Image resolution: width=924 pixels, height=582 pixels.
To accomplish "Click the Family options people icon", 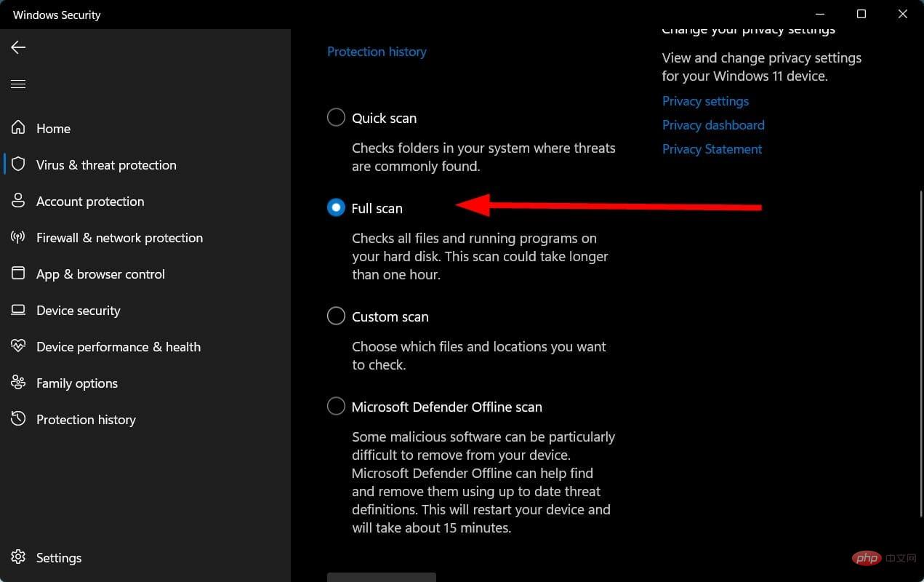I will [18, 383].
